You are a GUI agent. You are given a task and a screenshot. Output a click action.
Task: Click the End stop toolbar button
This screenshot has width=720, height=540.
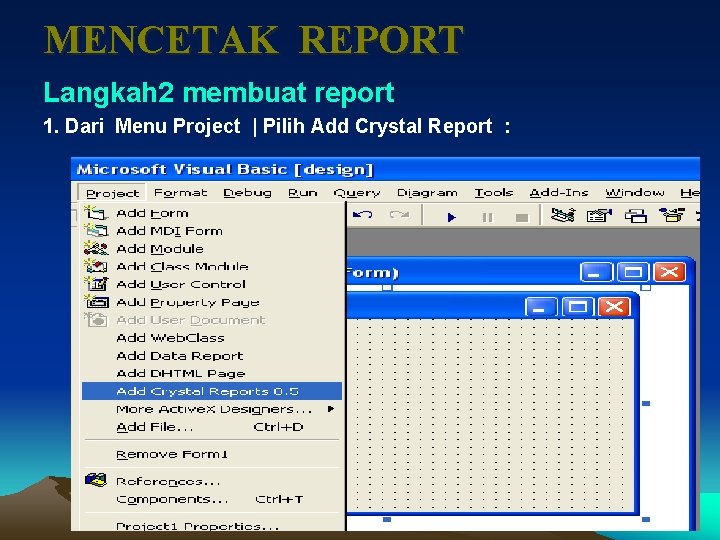(522, 217)
